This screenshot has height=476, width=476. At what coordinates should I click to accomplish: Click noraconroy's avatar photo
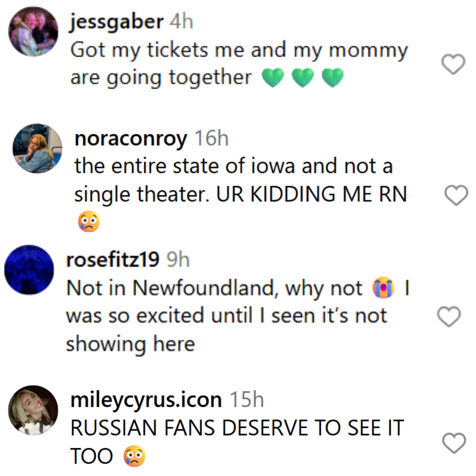click(37, 148)
